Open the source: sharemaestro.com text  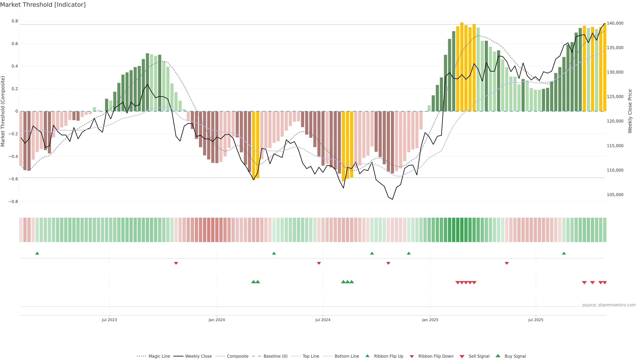click(609, 305)
